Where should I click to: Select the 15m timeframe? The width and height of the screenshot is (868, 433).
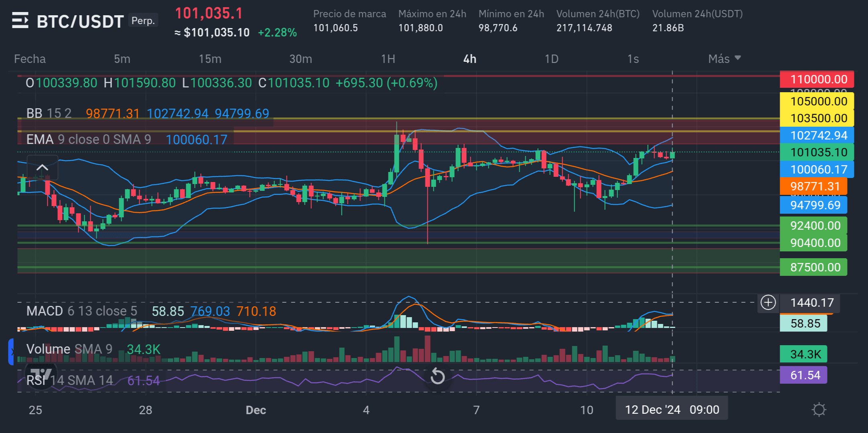(210, 59)
